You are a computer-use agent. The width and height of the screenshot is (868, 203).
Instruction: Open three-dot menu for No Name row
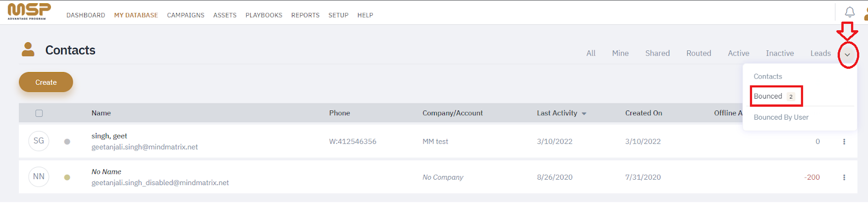tap(844, 178)
